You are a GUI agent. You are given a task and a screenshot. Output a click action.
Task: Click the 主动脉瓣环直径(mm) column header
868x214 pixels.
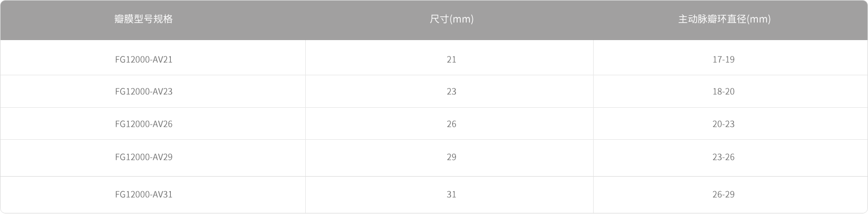(724, 20)
